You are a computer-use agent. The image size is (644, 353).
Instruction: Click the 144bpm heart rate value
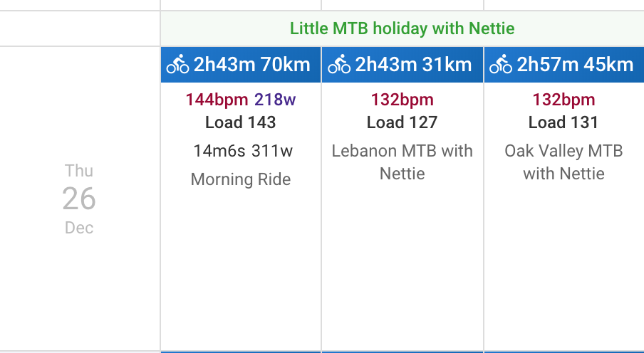click(217, 100)
